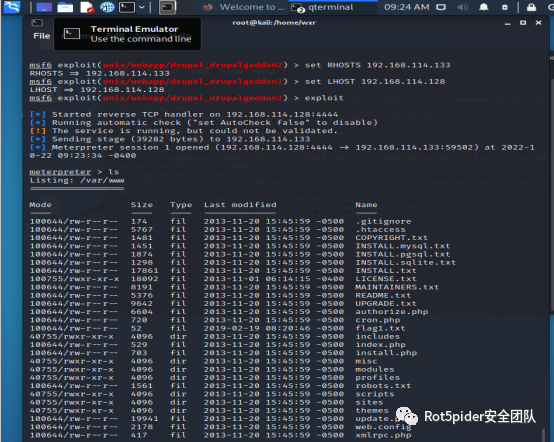Click the terminal window menu icon
554x442 pixels.
[x=37, y=23]
